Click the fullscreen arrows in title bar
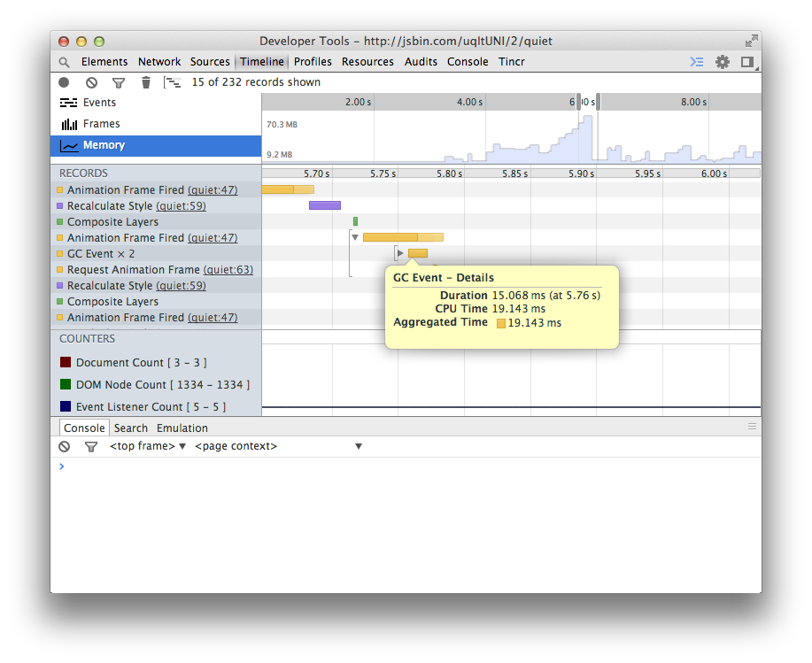The height and width of the screenshot is (663, 812). (x=752, y=41)
